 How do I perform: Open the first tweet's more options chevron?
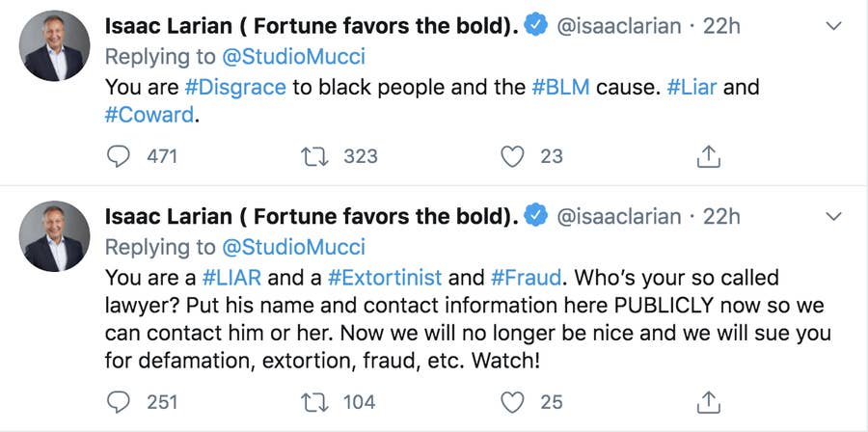(x=835, y=27)
